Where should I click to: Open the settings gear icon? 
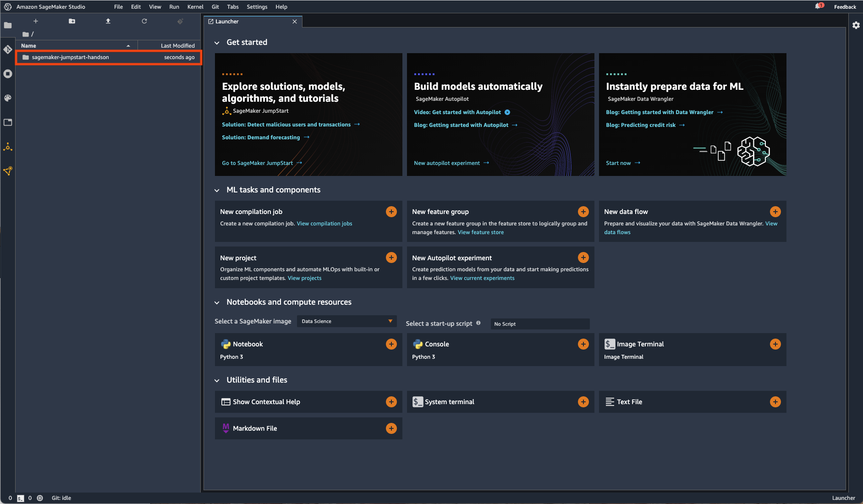pos(856,25)
